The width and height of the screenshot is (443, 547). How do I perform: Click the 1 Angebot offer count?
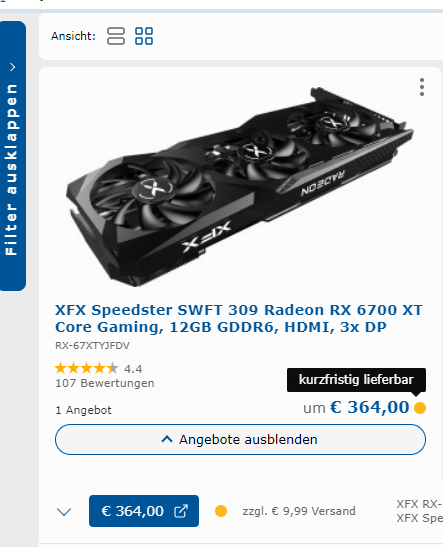(x=83, y=410)
